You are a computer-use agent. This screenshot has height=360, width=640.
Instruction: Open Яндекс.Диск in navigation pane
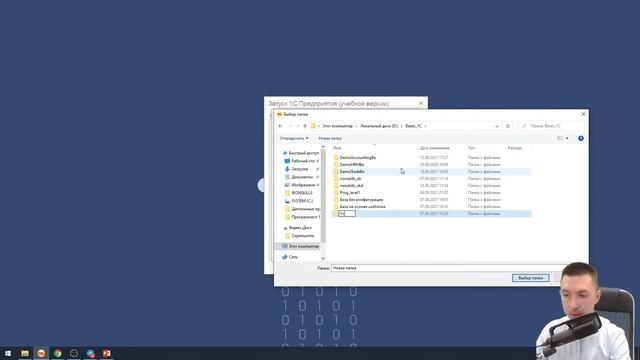click(297, 228)
